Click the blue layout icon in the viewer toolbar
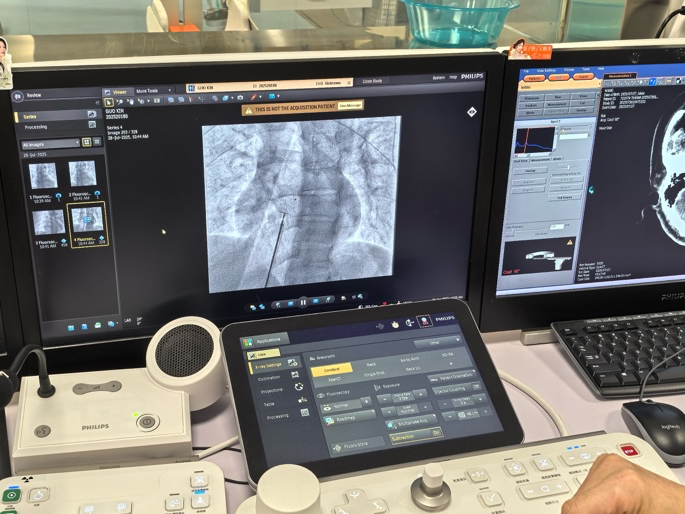 point(272,96)
